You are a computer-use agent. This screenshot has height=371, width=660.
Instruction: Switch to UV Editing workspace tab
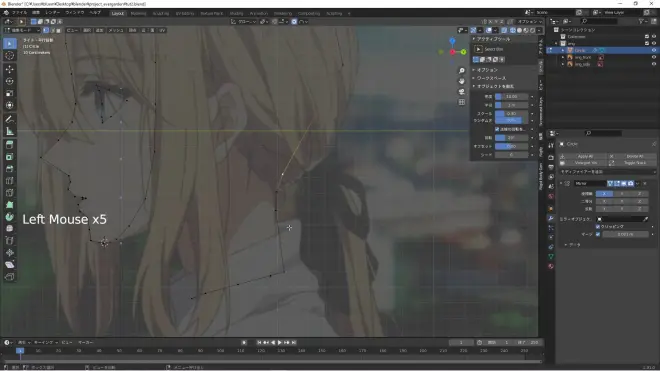(185, 13)
